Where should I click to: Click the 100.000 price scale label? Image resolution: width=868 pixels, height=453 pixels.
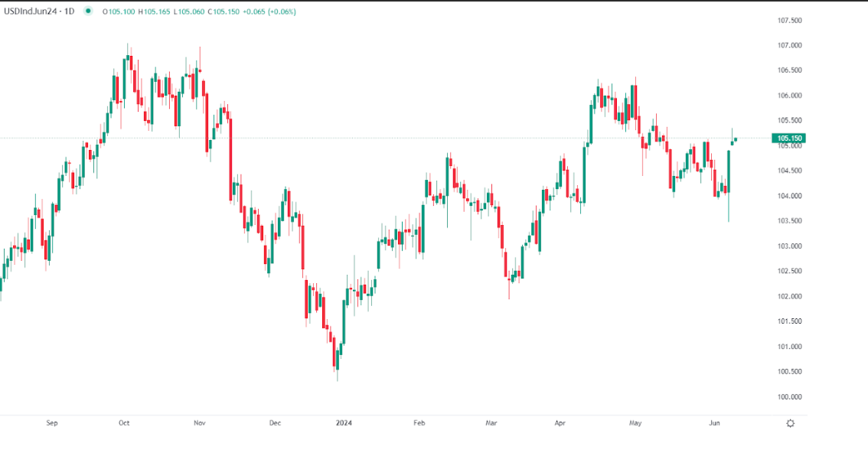pos(789,397)
